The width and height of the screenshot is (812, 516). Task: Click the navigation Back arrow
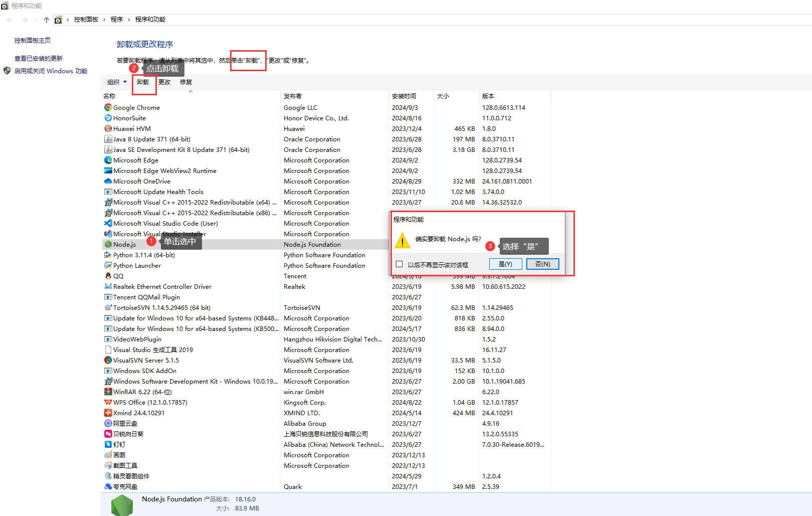point(10,20)
